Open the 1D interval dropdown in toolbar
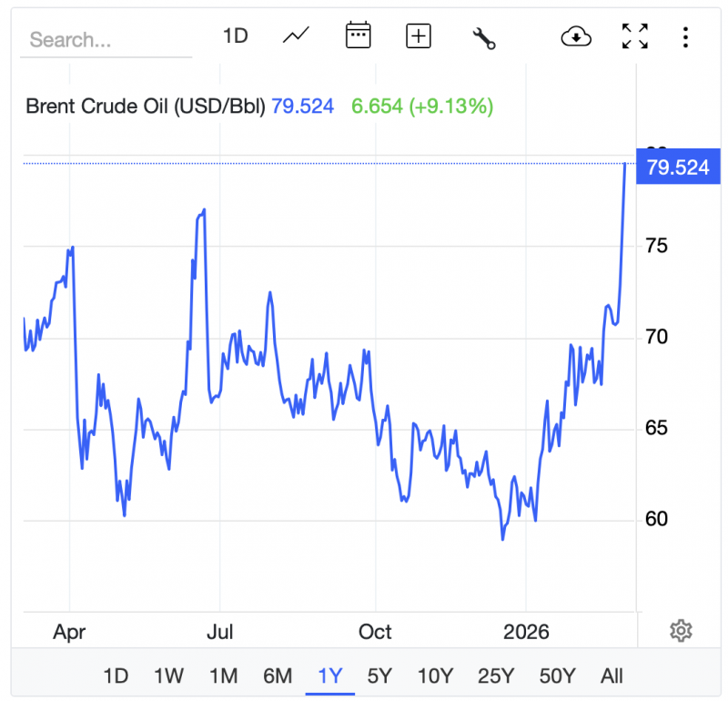This screenshot has width=728, height=701. click(x=236, y=36)
